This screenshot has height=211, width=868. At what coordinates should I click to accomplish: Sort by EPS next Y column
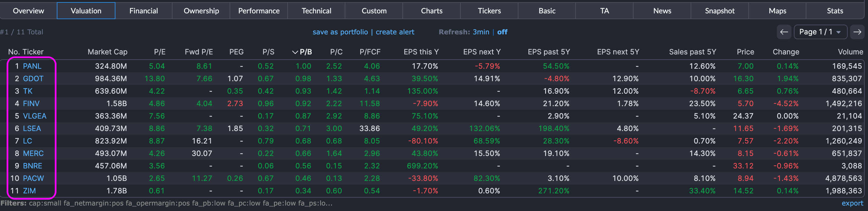pos(482,52)
